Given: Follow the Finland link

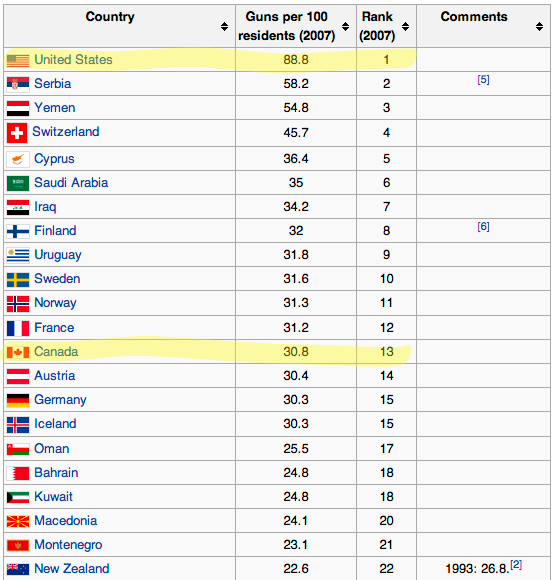Looking at the screenshot, I should (55, 231).
